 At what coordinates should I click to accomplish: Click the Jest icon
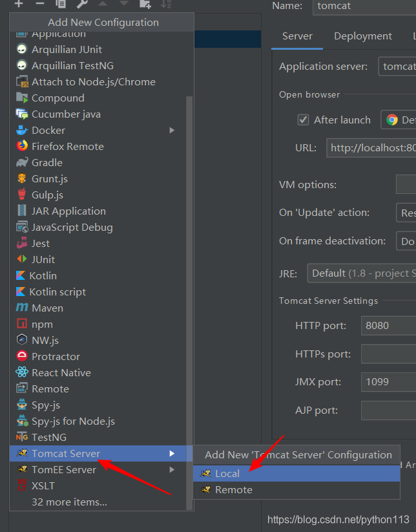(22, 243)
